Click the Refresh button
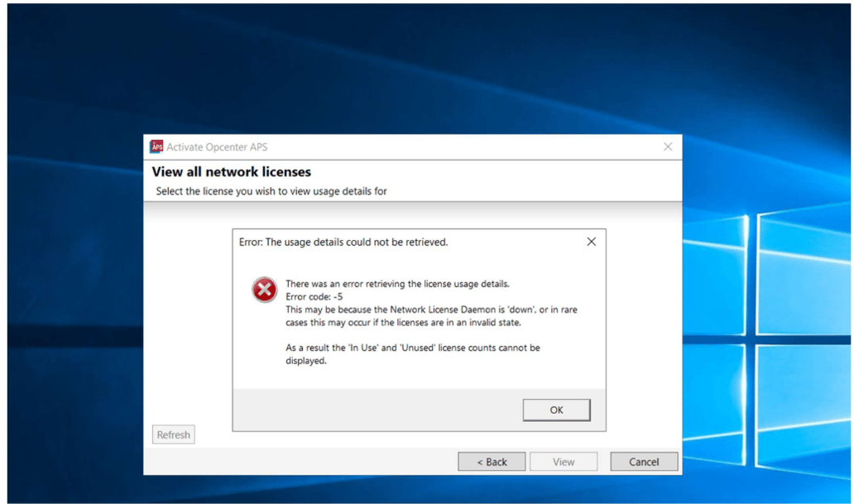The image size is (854, 504). (x=173, y=434)
